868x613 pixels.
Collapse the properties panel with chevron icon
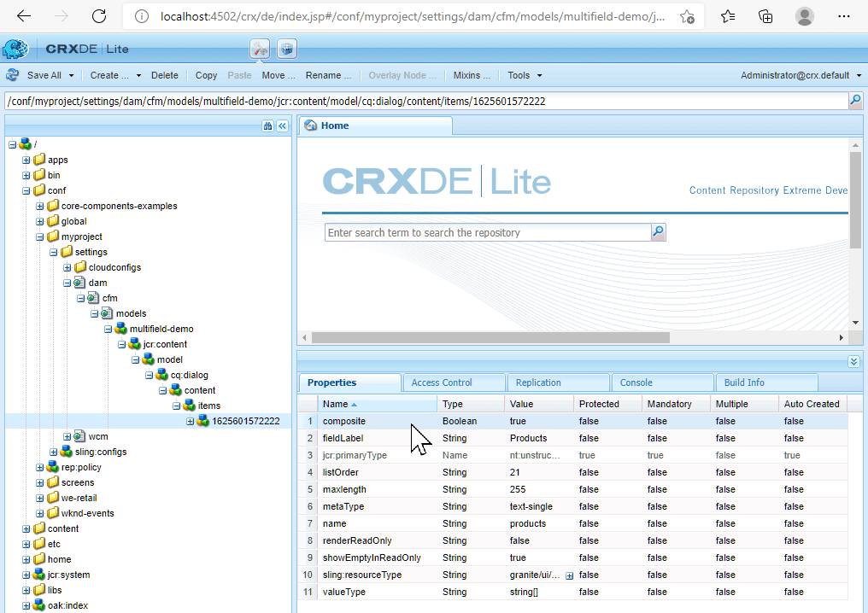(x=853, y=362)
